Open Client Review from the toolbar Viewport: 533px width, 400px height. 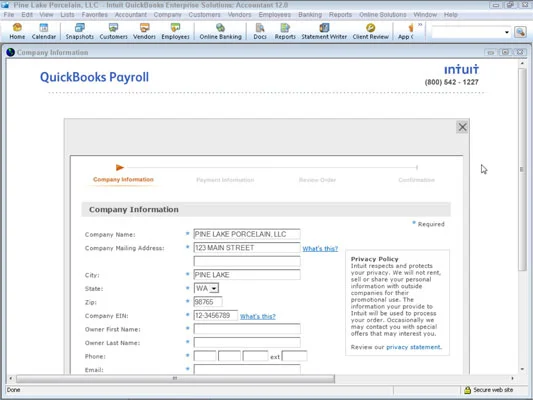click(371, 31)
